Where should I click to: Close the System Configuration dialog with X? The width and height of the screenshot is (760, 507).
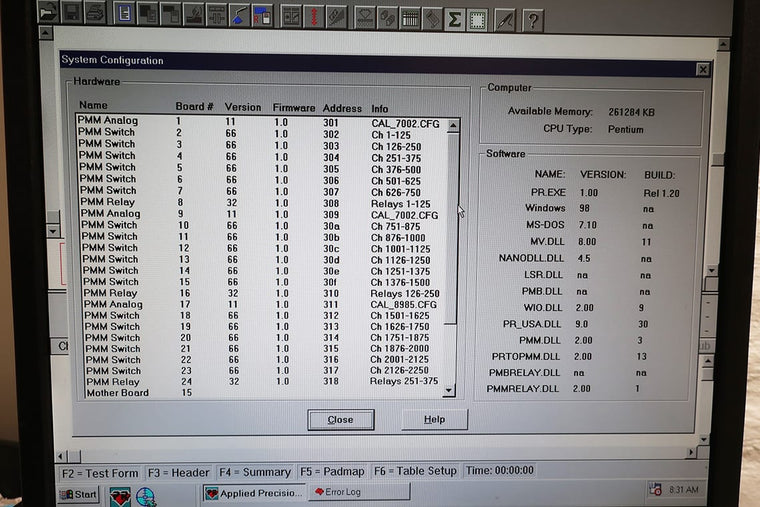point(702,70)
